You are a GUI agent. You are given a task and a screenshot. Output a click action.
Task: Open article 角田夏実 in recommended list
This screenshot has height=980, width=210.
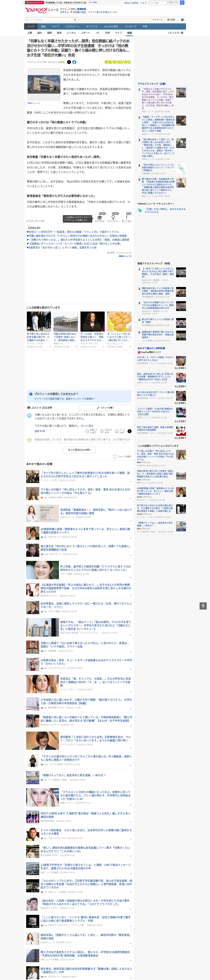click(95, 738)
